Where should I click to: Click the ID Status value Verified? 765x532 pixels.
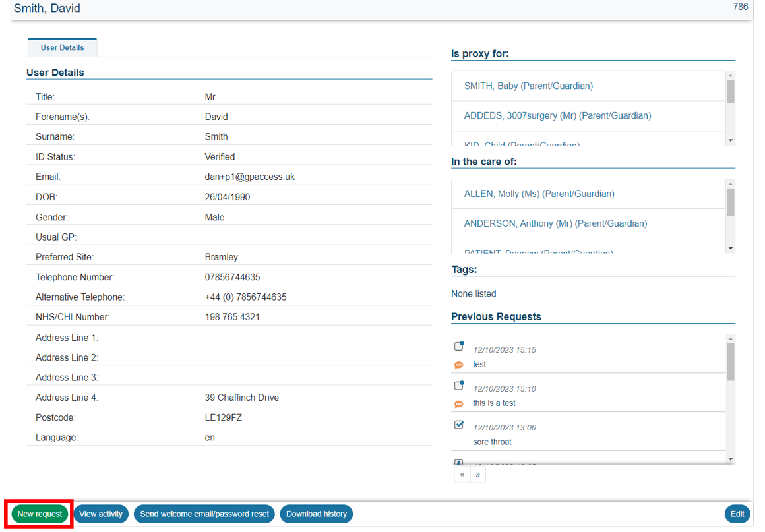(x=220, y=156)
